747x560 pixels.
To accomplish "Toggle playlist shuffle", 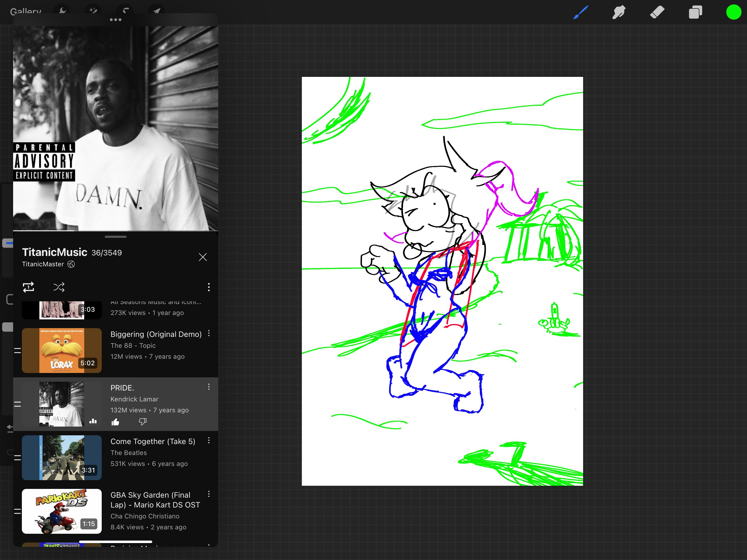I will coord(59,287).
